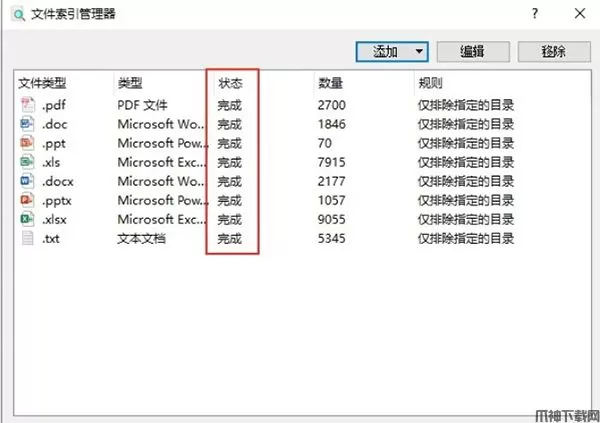
Task: Sort by 文件类型 column header
Action: (x=42, y=83)
